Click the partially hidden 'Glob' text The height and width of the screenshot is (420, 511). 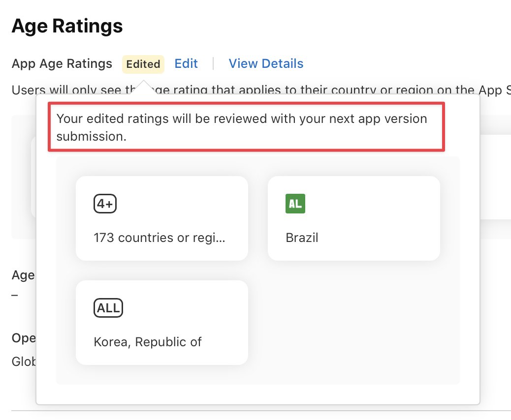pyautogui.click(x=24, y=362)
